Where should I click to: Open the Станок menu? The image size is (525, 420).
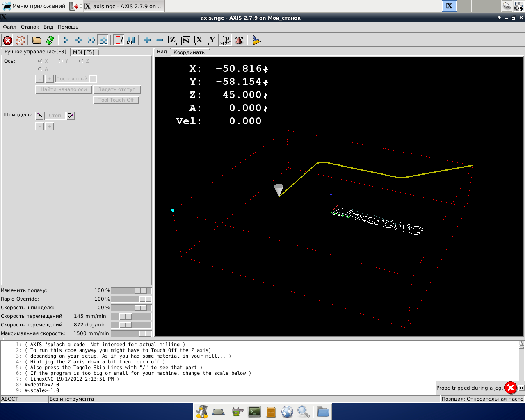(30, 27)
